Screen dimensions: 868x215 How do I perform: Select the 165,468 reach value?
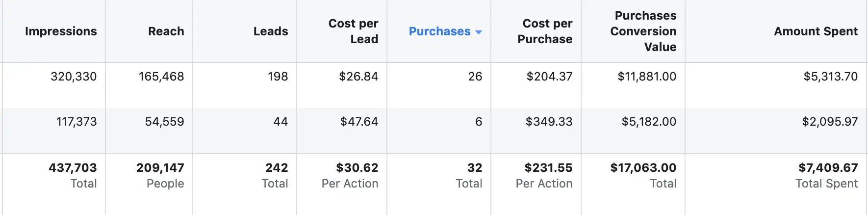(x=161, y=77)
